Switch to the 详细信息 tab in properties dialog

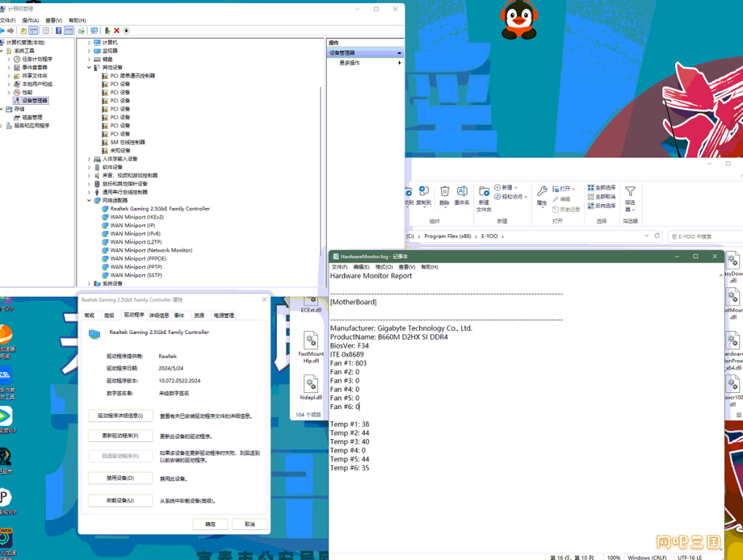tap(159, 316)
